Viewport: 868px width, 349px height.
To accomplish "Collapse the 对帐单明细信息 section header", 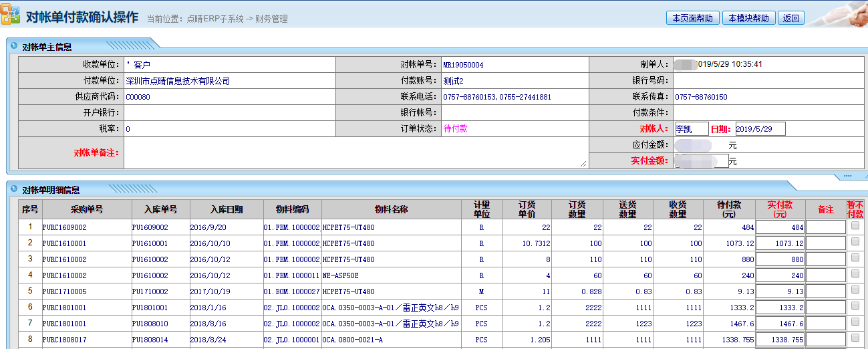I will (x=51, y=190).
